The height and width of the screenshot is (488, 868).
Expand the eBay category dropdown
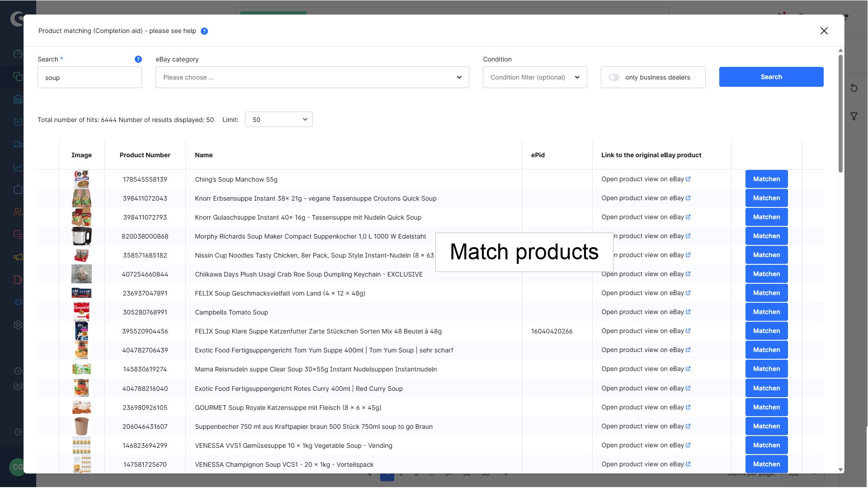pyautogui.click(x=312, y=77)
